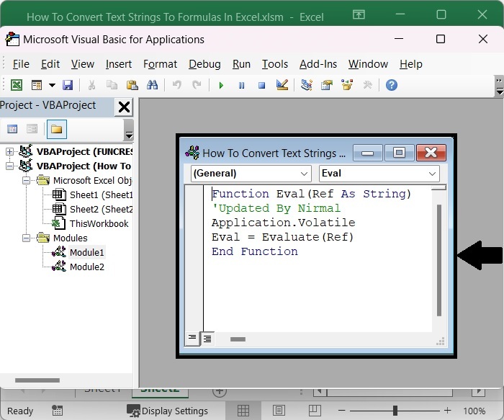This screenshot has width=504, height=420.
Task: Collapse the Modules folder
Action: (x=26, y=238)
